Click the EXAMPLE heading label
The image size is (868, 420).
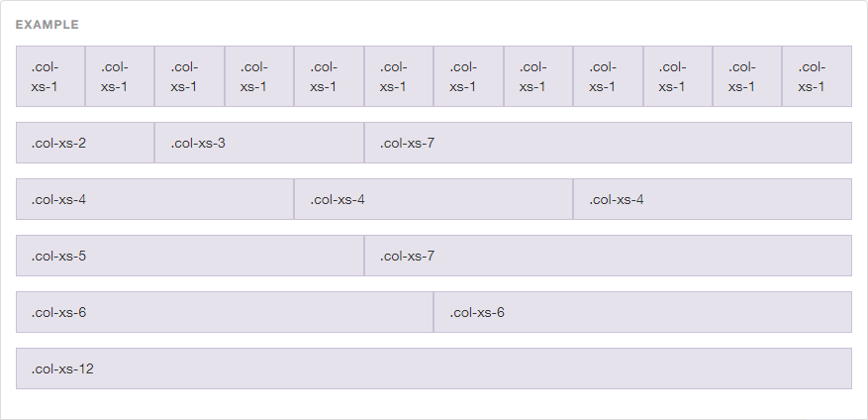48,25
